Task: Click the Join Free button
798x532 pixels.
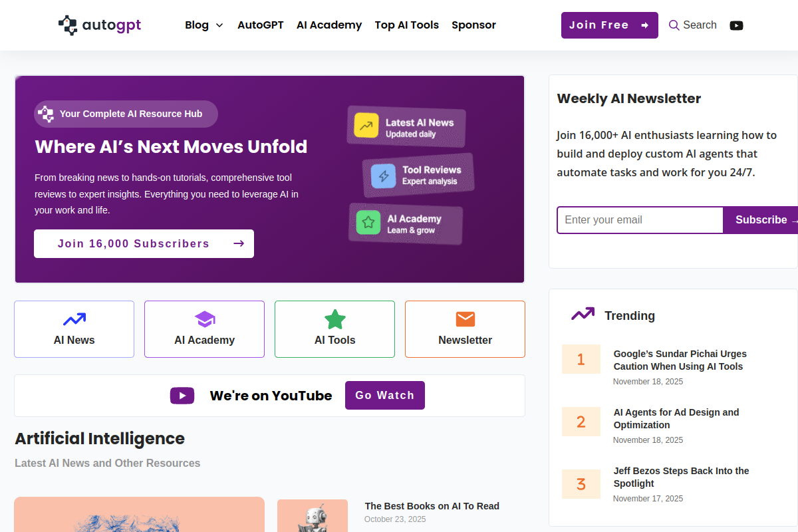Action: (610, 25)
